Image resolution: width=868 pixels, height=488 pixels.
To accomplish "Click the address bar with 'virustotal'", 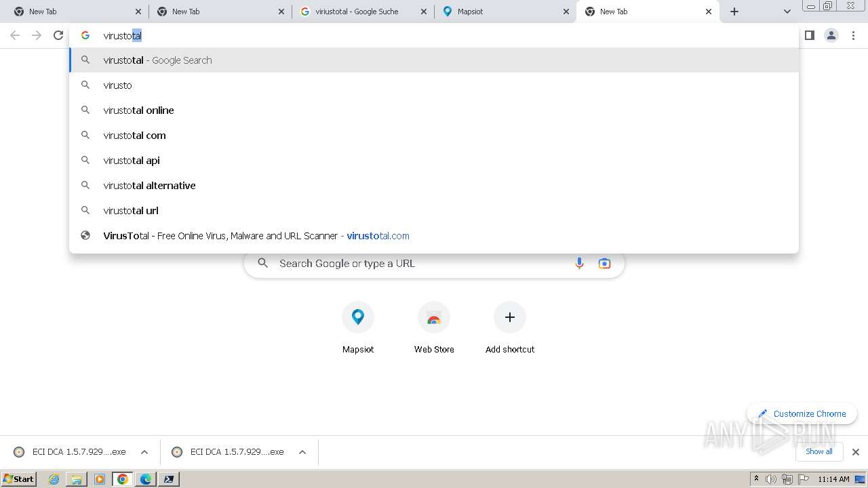I will tap(434, 35).
